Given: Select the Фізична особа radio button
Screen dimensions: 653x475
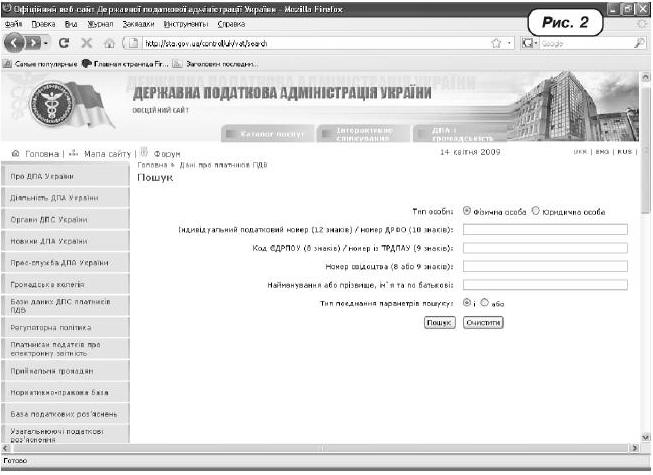Looking at the screenshot, I should pyautogui.click(x=467, y=211).
